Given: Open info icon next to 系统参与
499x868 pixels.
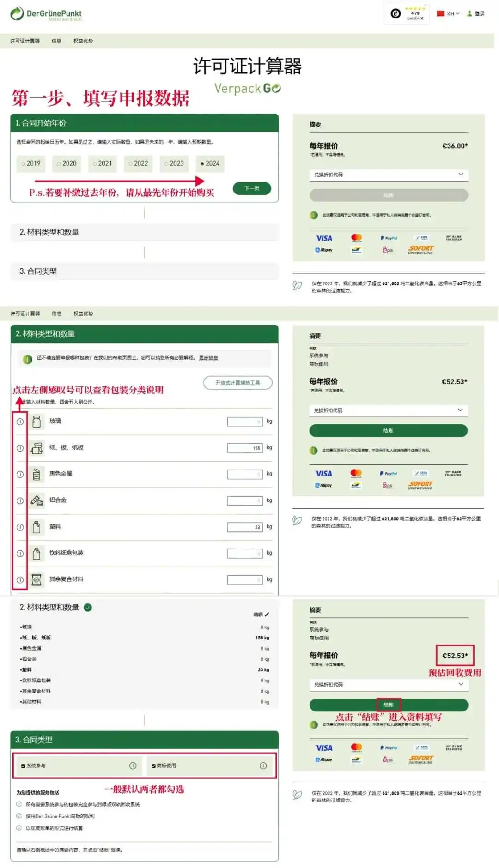Looking at the screenshot, I should 133,766.
